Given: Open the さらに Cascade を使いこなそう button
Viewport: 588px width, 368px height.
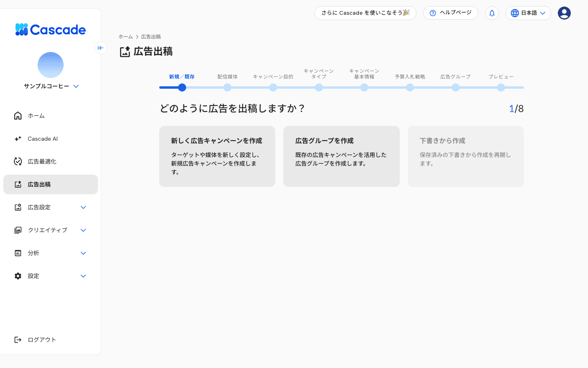Looking at the screenshot, I should click(x=365, y=13).
